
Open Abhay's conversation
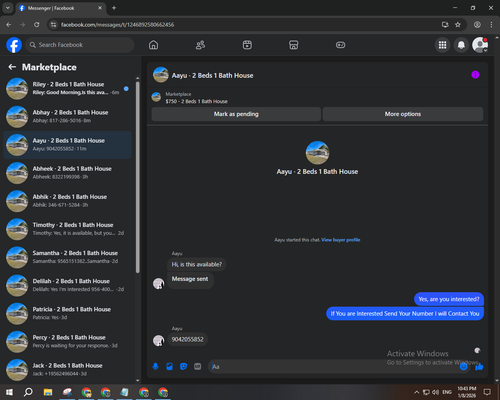click(68, 117)
